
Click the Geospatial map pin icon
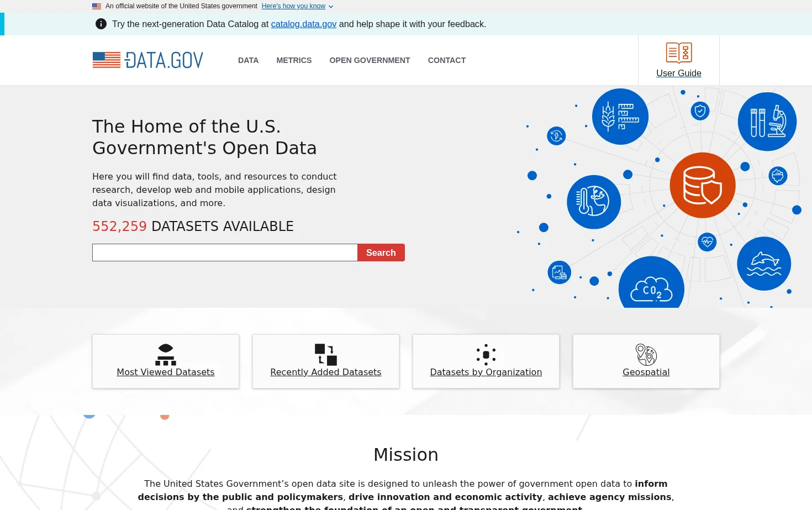coord(646,355)
